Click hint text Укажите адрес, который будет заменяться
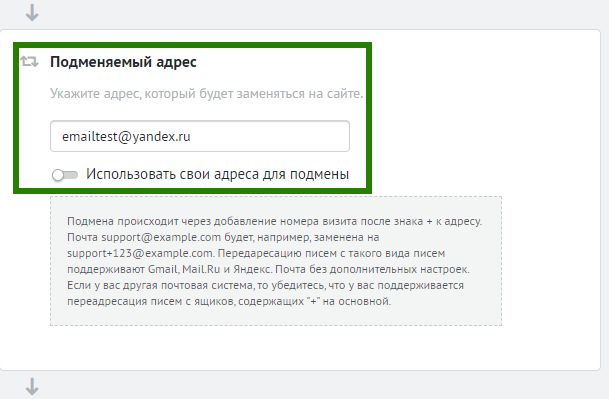Screen dimensions: 609x399 tap(207, 94)
